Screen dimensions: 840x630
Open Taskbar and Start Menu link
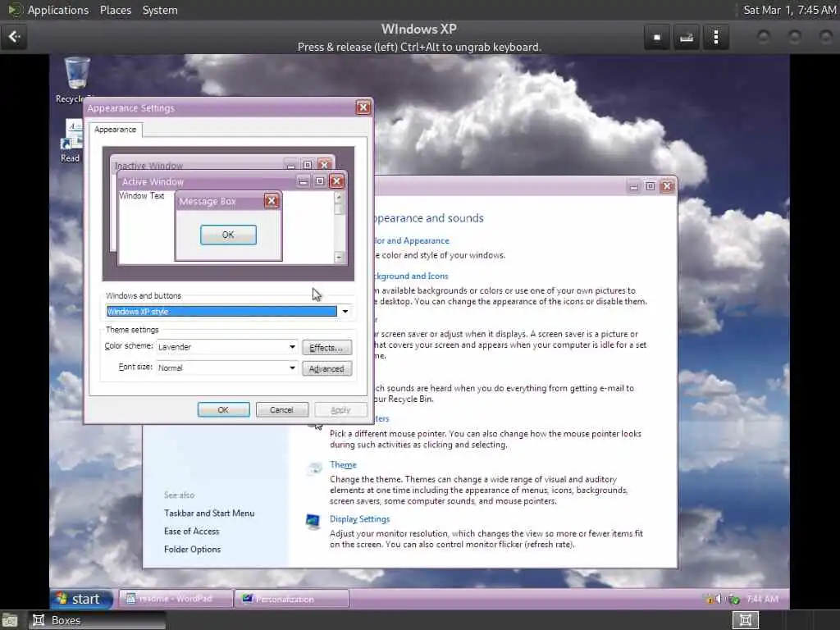(209, 513)
